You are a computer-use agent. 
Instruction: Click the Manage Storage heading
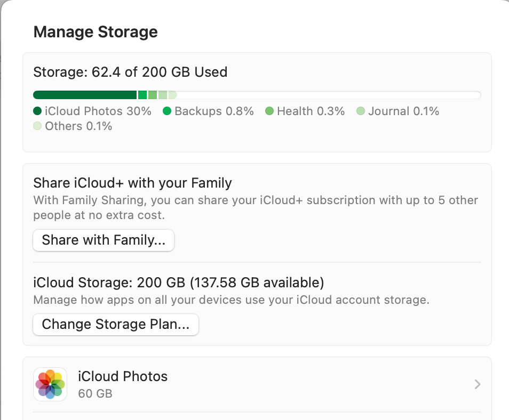click(96, 32)
